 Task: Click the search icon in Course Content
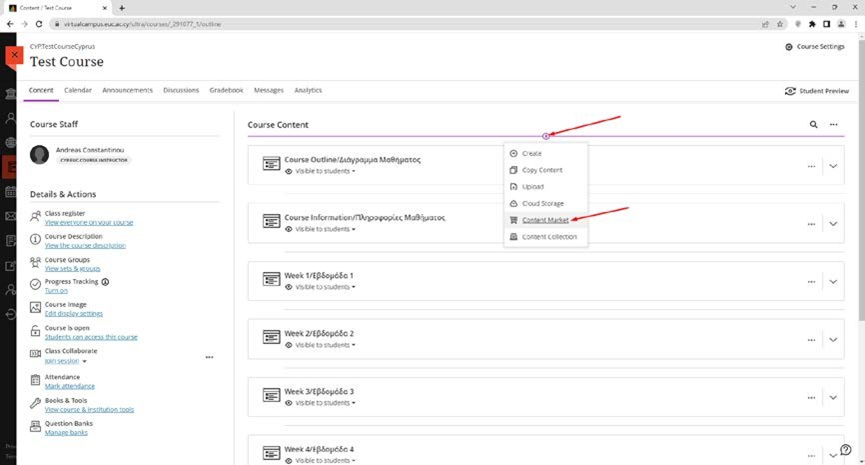pos(813,125)
